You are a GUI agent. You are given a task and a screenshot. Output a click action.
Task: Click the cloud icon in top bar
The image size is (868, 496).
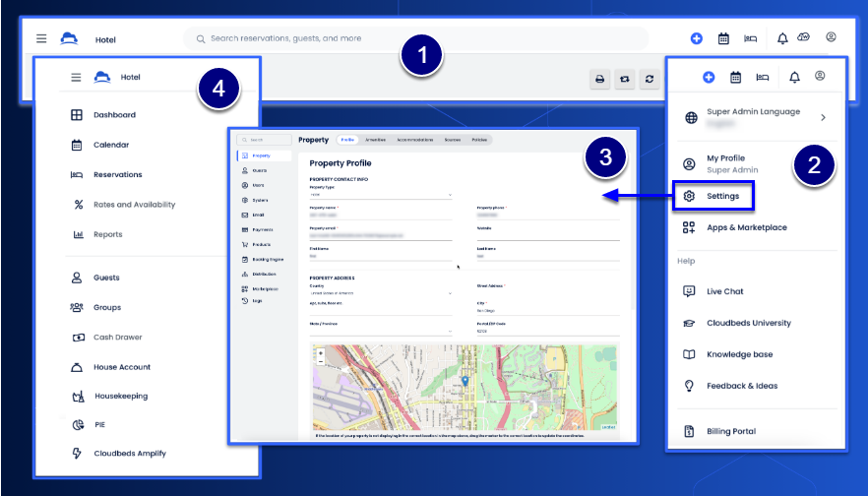tap(804, 37)
